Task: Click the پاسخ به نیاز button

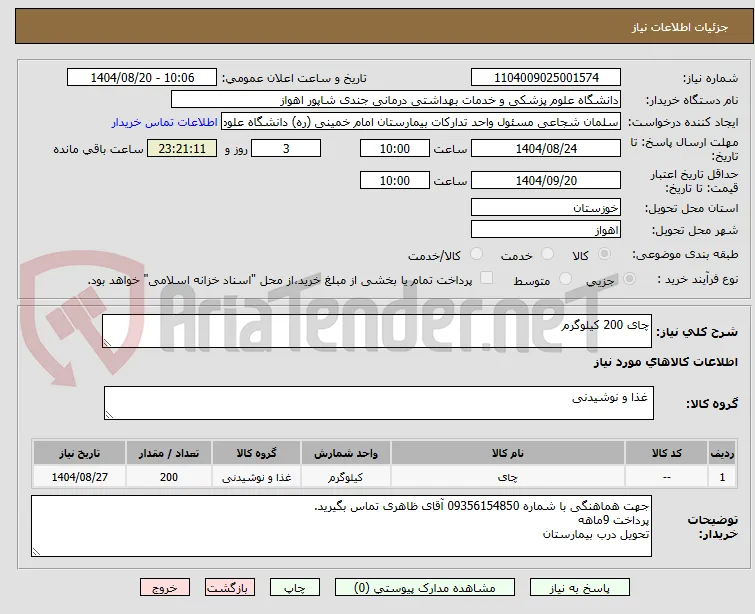Action: click(580, 588)
